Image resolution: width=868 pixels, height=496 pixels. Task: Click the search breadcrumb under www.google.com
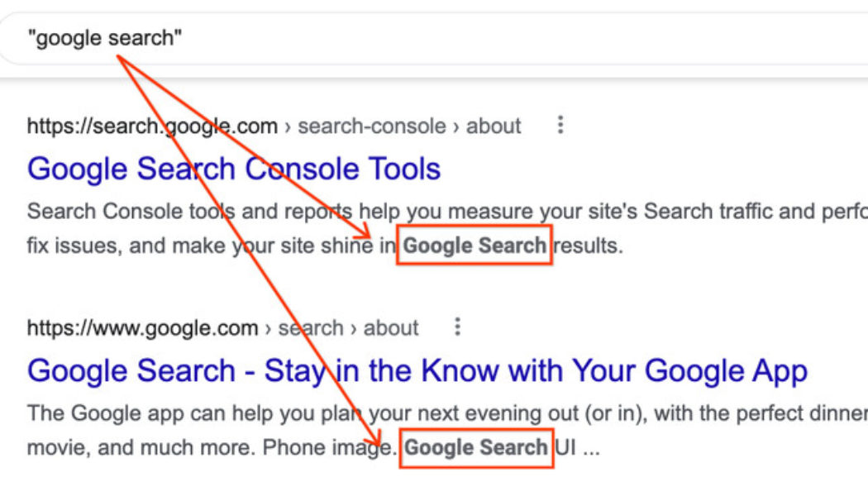pos(311,327)
